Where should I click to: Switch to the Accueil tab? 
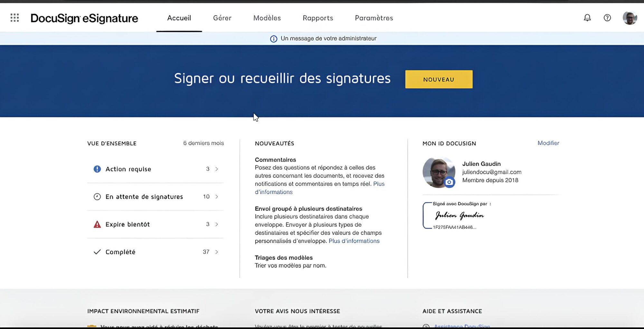179,18
